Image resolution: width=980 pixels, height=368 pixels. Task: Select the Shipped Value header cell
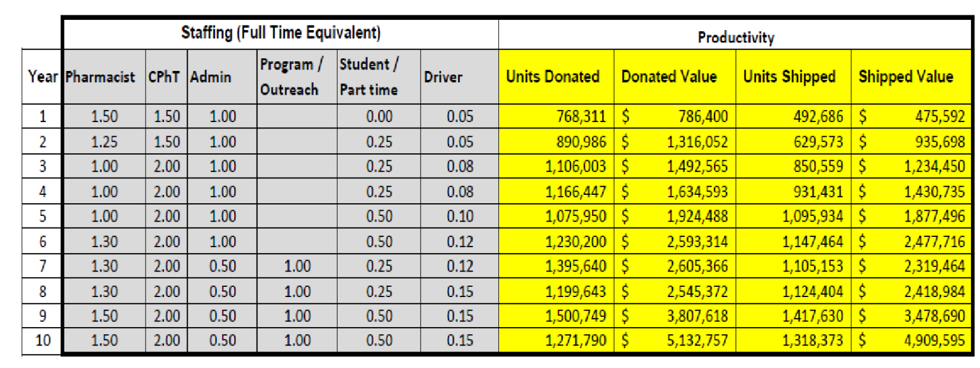(905, 77)
